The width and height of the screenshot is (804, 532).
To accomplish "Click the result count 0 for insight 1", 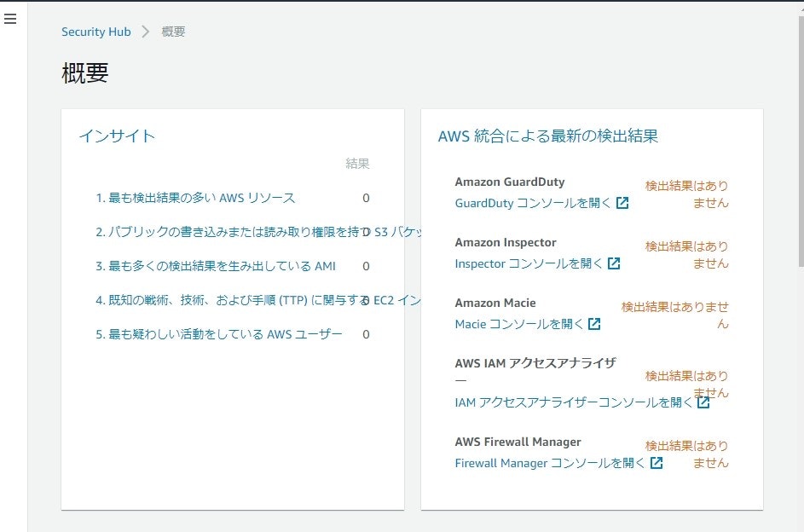I will 366,198.
